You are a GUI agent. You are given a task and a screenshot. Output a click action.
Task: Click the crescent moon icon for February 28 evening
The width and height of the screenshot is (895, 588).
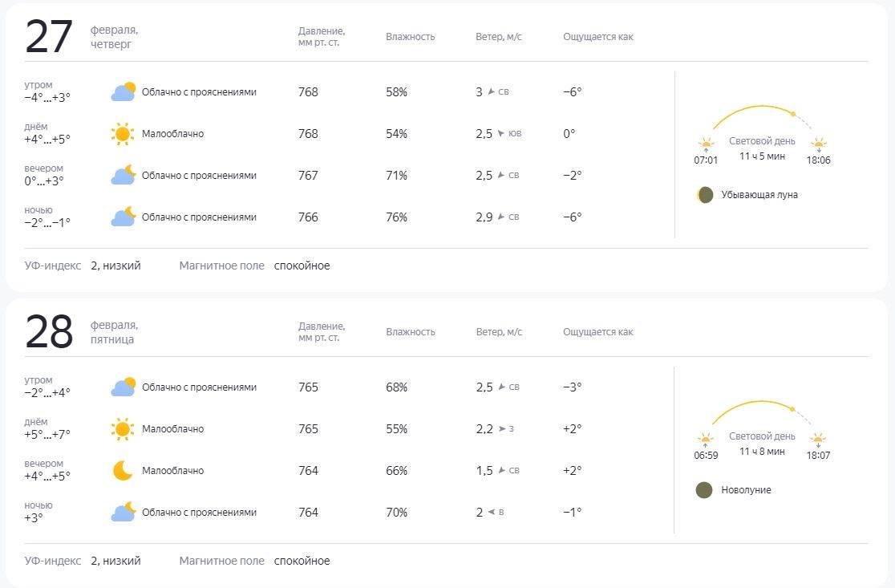pyautogui.click(x=123, y=471)
